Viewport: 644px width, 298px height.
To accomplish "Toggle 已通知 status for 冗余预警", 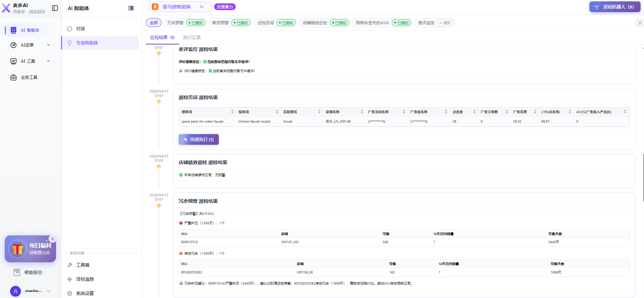I will pos(196,23).
